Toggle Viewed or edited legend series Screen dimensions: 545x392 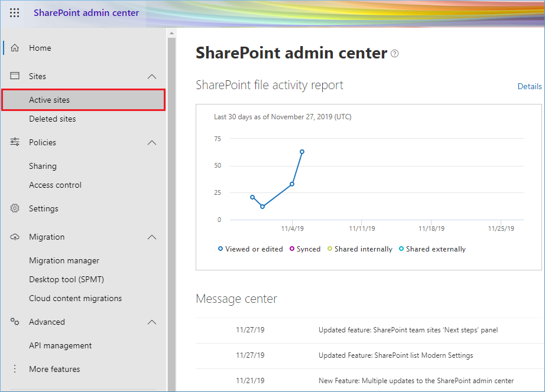[250, 249]
